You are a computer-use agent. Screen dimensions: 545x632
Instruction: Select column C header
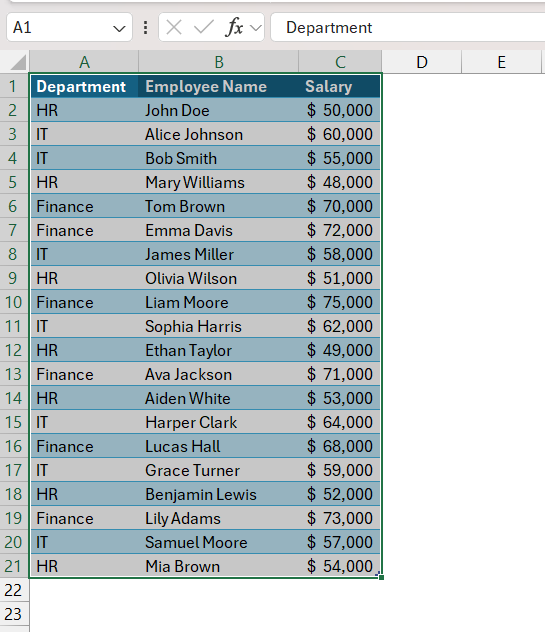pos(340,62)
